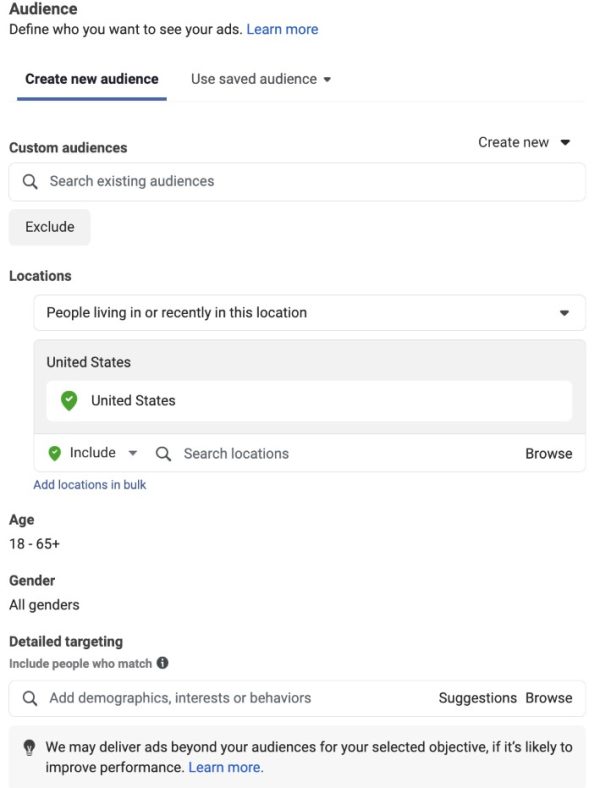Focus the Search existing audiences field
This screenshot has height=788, width=600.
click(300, 182)
